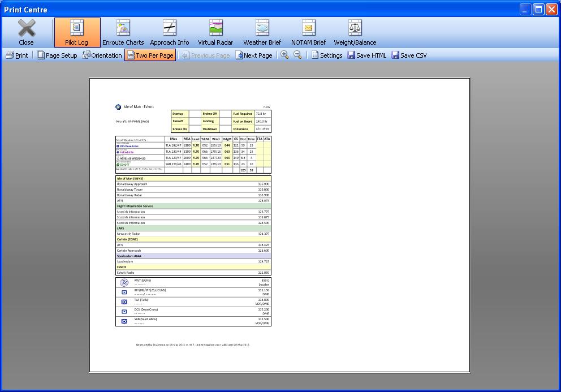Open Page Setup dialog
The width and height of the screenshot is (561, 392).
[x=57, y=55]
